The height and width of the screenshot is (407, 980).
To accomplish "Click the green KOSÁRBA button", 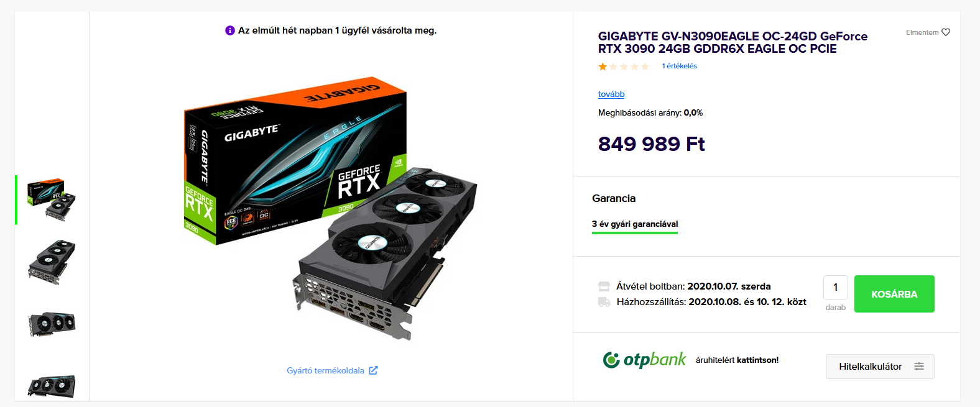I will [894, 294].
